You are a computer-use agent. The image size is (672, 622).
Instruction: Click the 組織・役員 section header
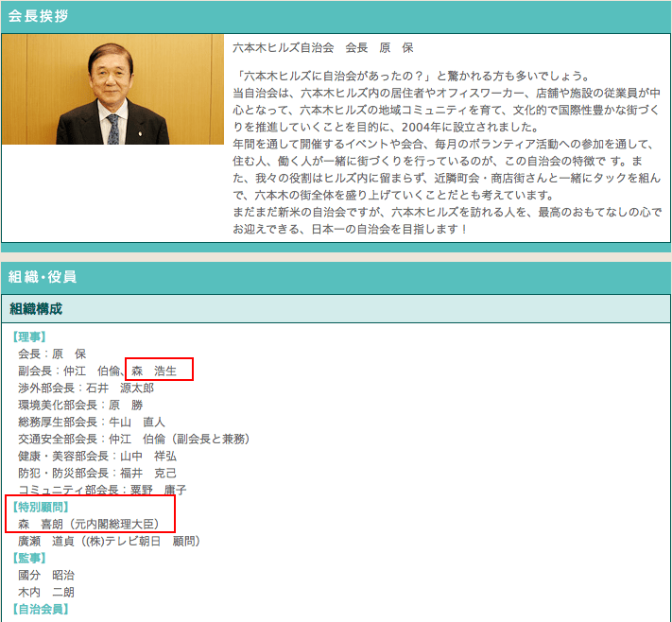[x=43, y=277]
